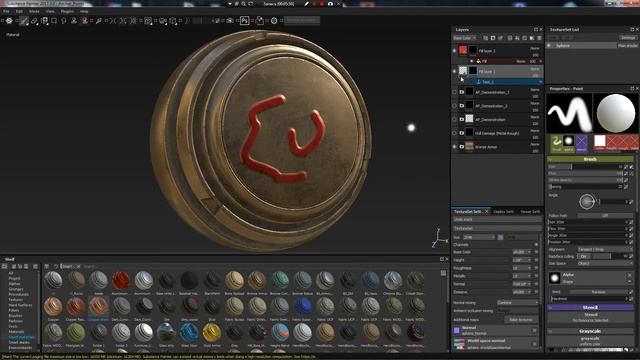The height and width of the screenshot is (360, 640).
Task: Click the Alpha preset thumbnail in Properties
Action: point(569,142)
